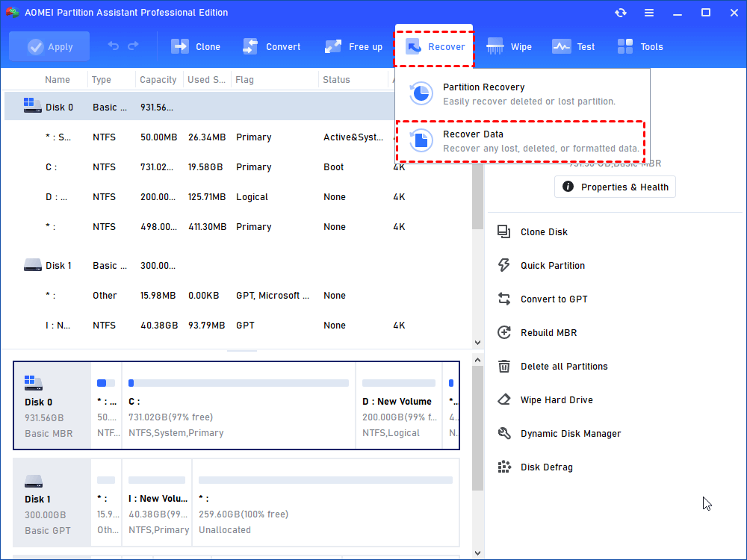The width and height of the screenshot is (747, 560).
Task: Open the Test toolbar menu
Action: coord(573,46)
